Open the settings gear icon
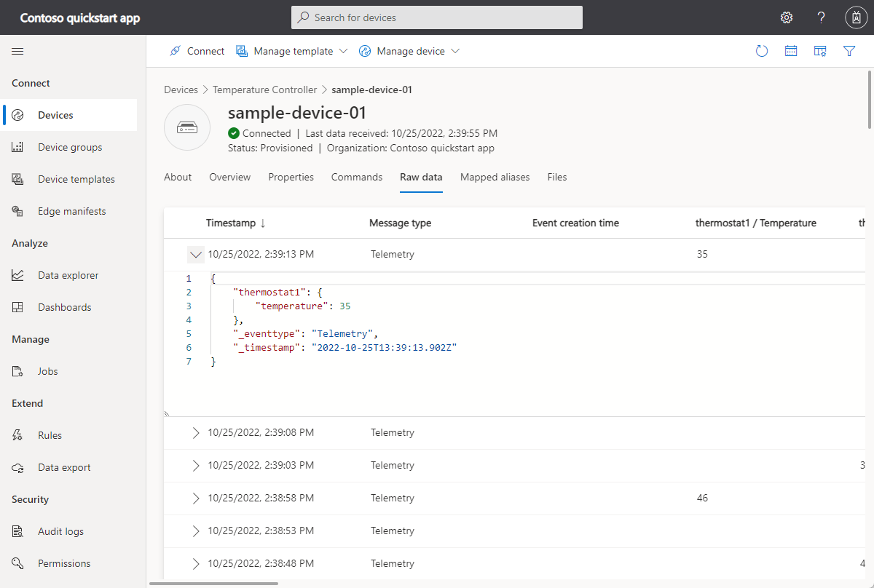 click(787, 17)
